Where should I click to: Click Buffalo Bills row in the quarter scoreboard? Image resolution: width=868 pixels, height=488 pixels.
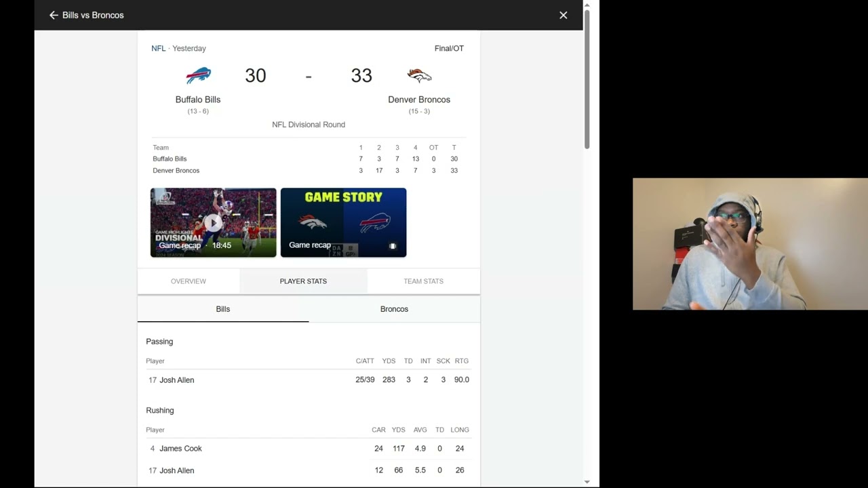pyautogui.click(x=309, y=159)
